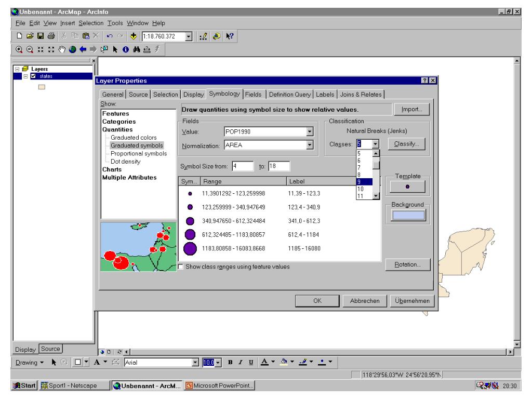
Task: Switch to data view at map bottom
Action: 102,352
